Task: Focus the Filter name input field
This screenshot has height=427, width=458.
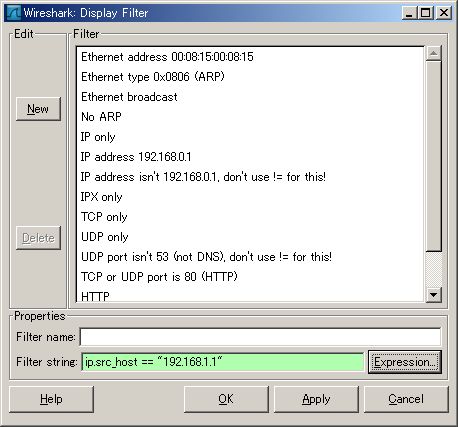Action: click(260, 337)
